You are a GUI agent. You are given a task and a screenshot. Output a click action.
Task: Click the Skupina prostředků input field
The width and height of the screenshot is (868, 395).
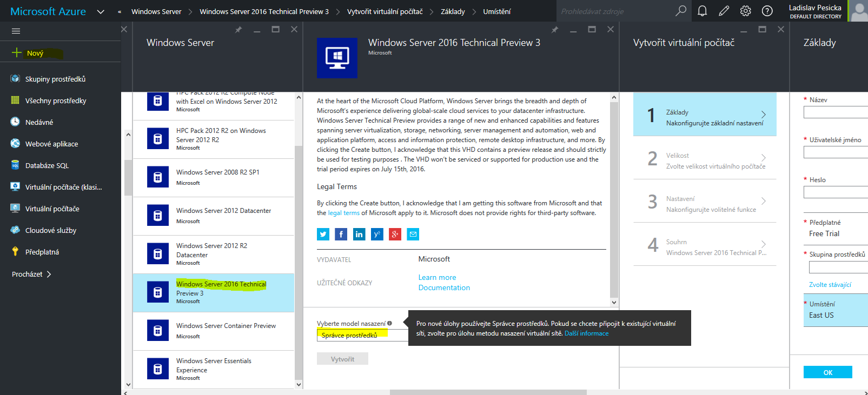click(x=838, y=267)
